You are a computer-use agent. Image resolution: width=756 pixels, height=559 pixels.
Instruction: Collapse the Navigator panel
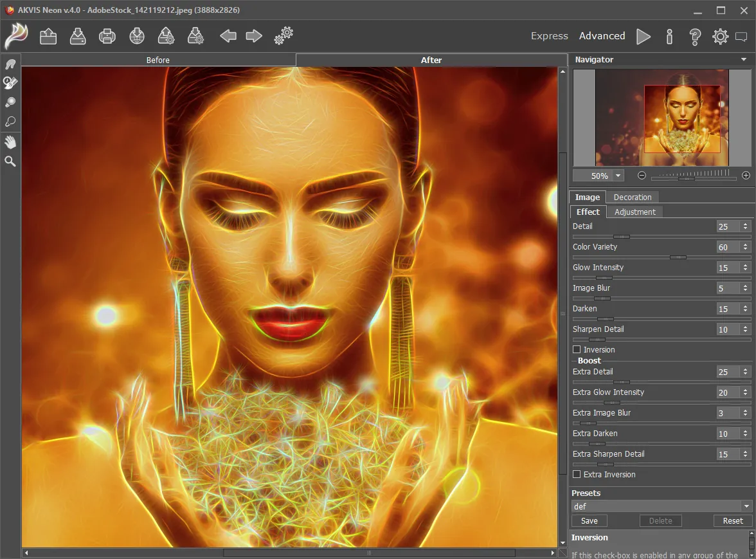744,59
